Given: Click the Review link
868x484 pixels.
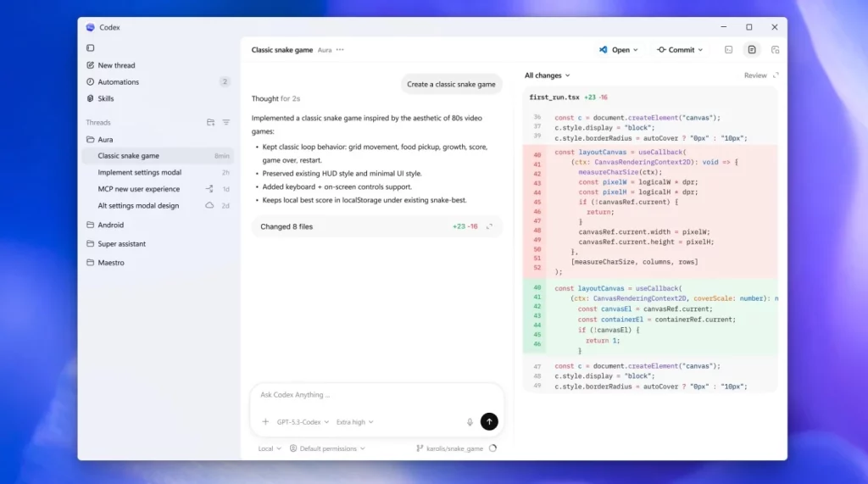Looking at the screenshot, I should [754, 75].
